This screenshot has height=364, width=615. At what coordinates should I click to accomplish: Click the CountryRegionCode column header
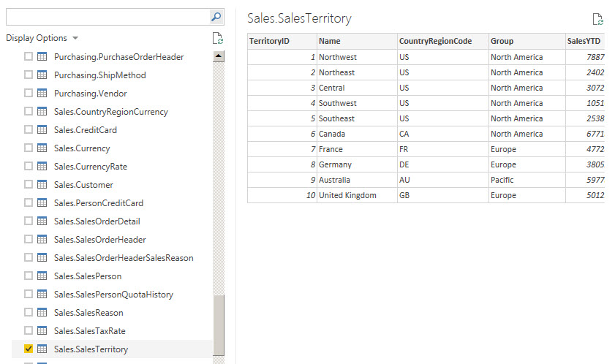[x=435, y=42]
